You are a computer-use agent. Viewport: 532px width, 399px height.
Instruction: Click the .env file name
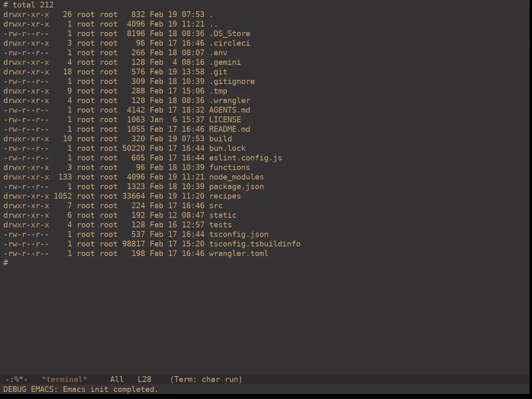(x=218, y=53)
